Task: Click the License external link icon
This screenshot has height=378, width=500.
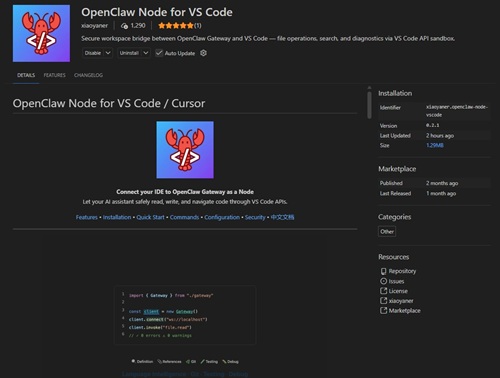Action: [384, 291]
